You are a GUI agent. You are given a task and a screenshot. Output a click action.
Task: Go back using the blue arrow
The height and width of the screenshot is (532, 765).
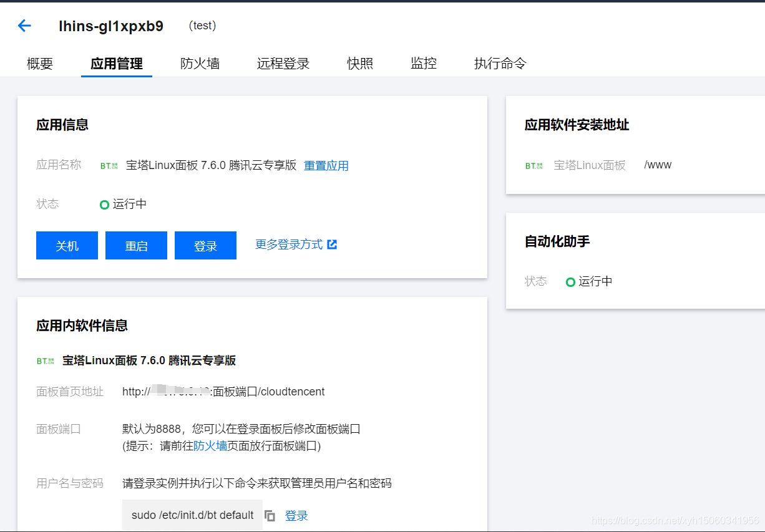pos(24,26)
